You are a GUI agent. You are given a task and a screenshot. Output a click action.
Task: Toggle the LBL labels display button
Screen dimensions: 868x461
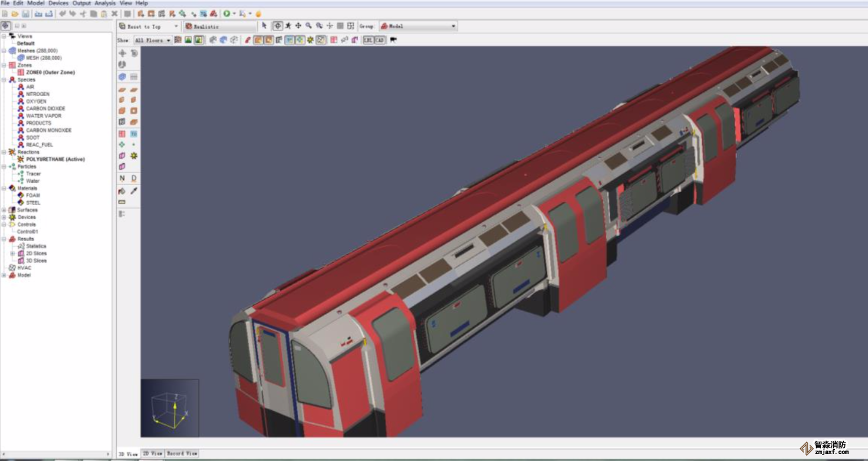click(x=369, y=40)
